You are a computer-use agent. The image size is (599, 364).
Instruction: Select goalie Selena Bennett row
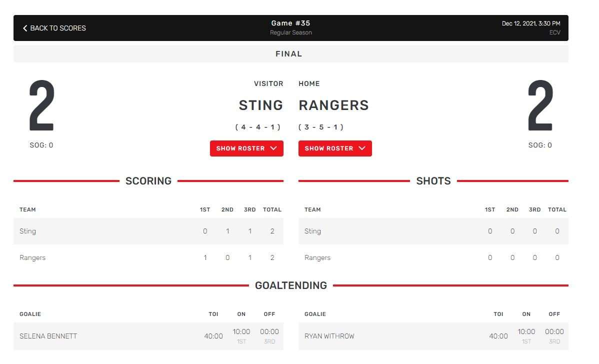pos(148,336)
